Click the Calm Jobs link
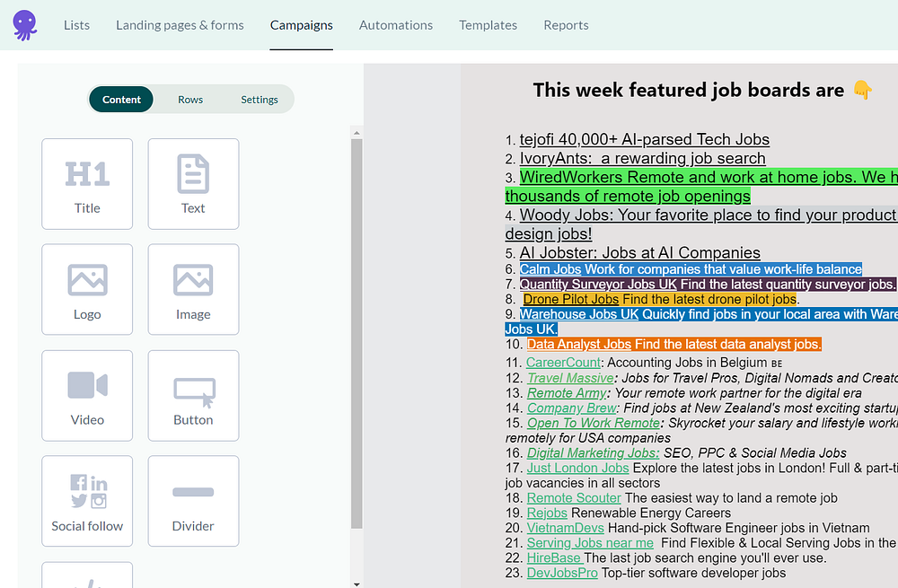This screenshot has width=898, height=588. (x=550, y=269)
